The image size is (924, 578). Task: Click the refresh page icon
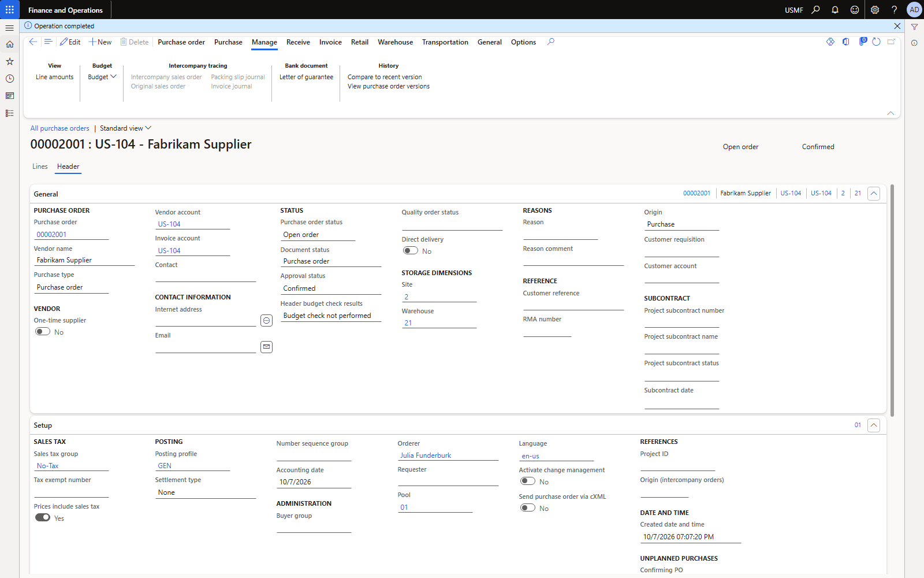click(876, 42)
